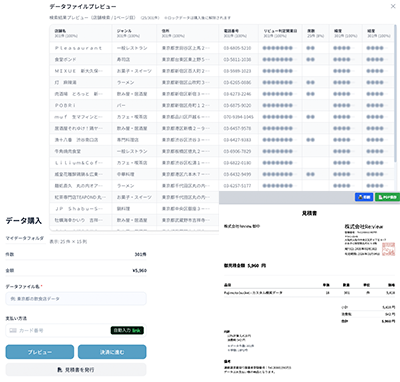Click the phone number 03-6257-5177
The image size is (400, 382).
(237, 186)
